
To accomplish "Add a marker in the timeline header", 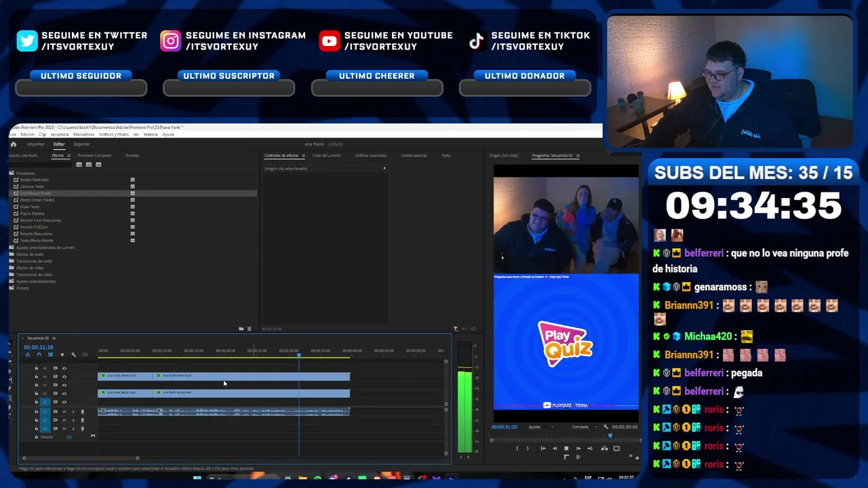I will [x=62, y=354].
